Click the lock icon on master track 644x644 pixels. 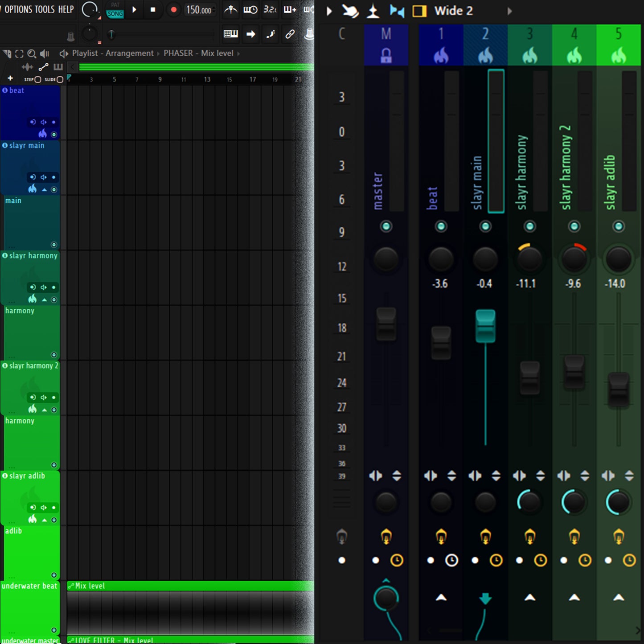386,56
